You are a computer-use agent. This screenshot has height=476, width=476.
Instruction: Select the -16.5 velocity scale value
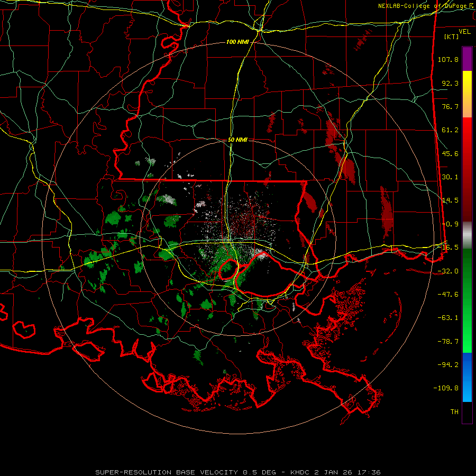click(448, 248)
